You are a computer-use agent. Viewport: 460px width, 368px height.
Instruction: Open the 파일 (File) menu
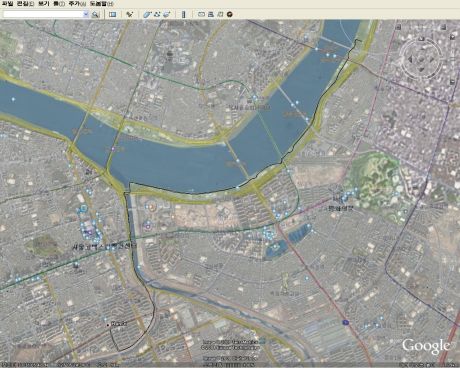[x=7, y=3]
